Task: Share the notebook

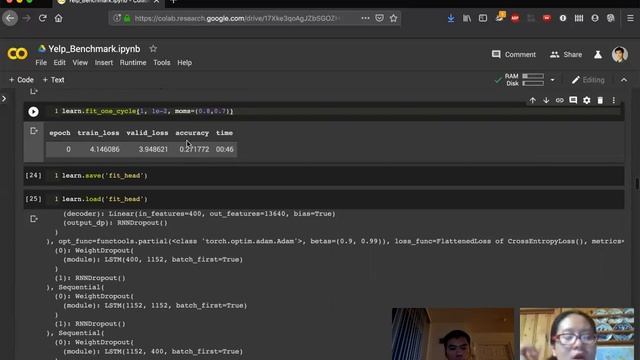Action: coord(566,55)
